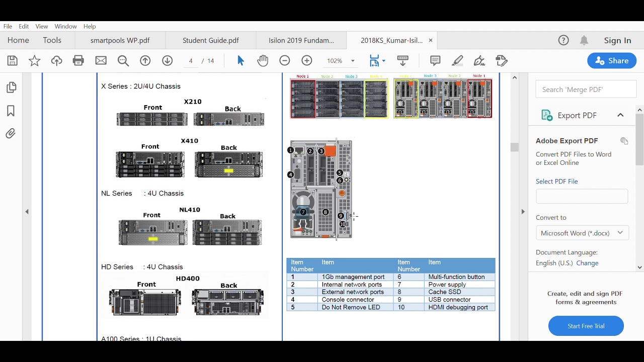Switch to the Tools tab
Viewport: 644px width, 362px height.
click(52, 40)
